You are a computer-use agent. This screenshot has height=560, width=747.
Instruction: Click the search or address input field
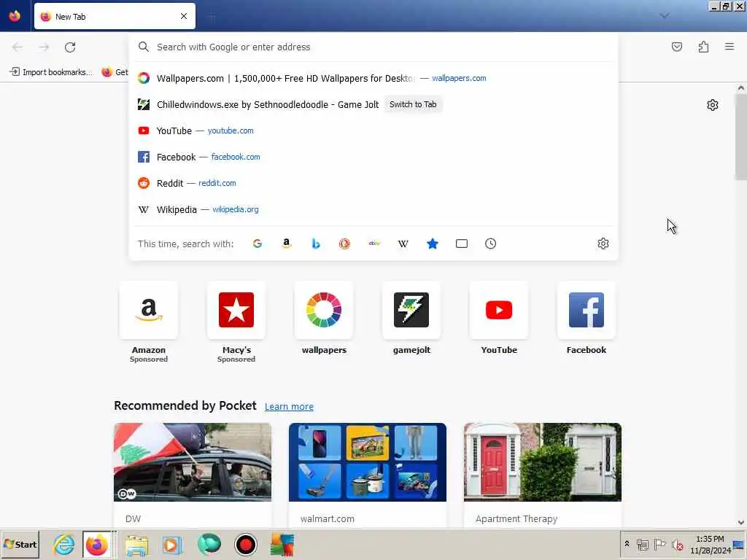pos(374,47)
